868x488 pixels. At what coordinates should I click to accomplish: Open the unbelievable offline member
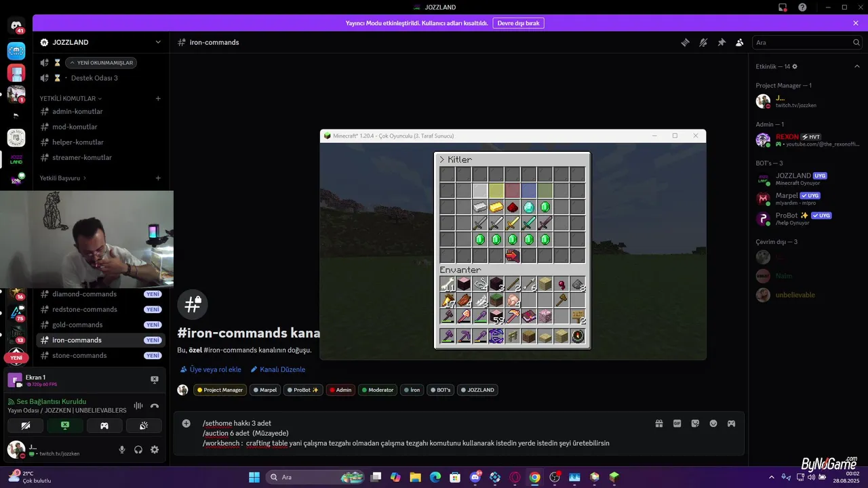[x=807, y=295]
